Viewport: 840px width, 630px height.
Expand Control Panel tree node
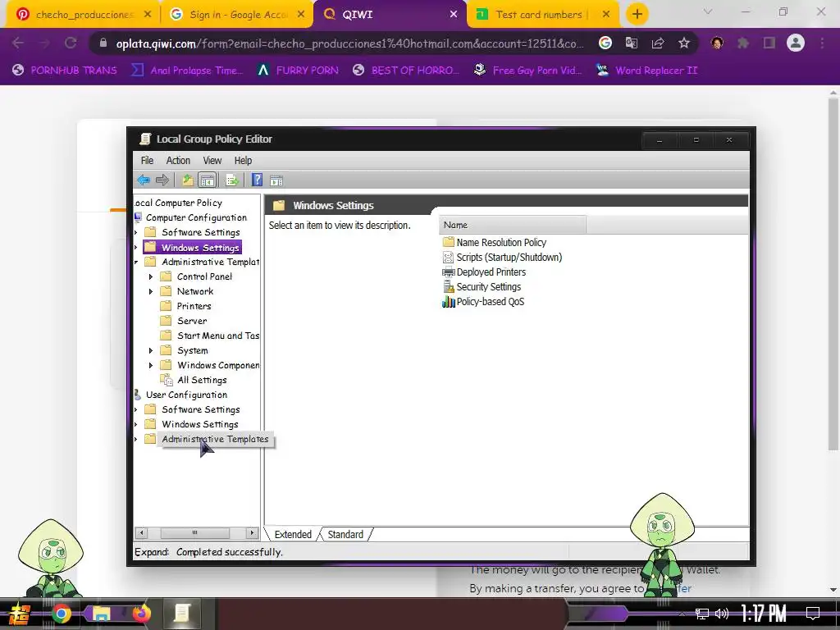coord(151,276)
